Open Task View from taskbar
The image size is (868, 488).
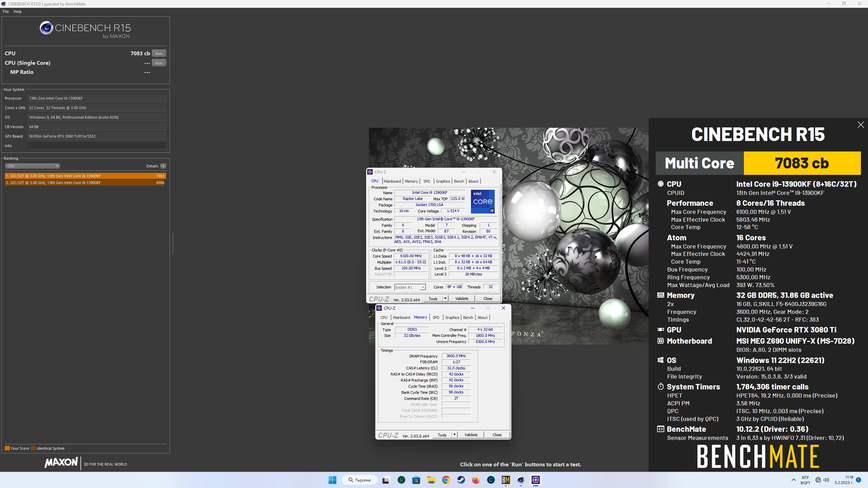[x=386, y=480]
